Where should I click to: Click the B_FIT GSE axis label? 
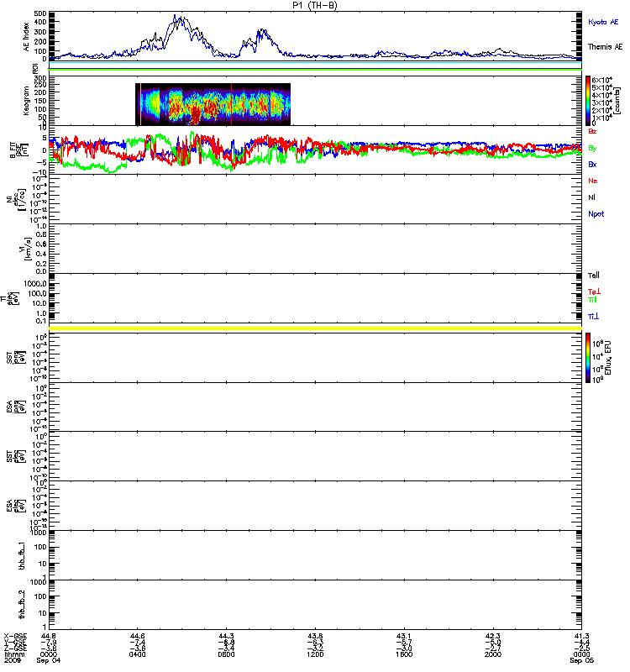click(18, 150)
